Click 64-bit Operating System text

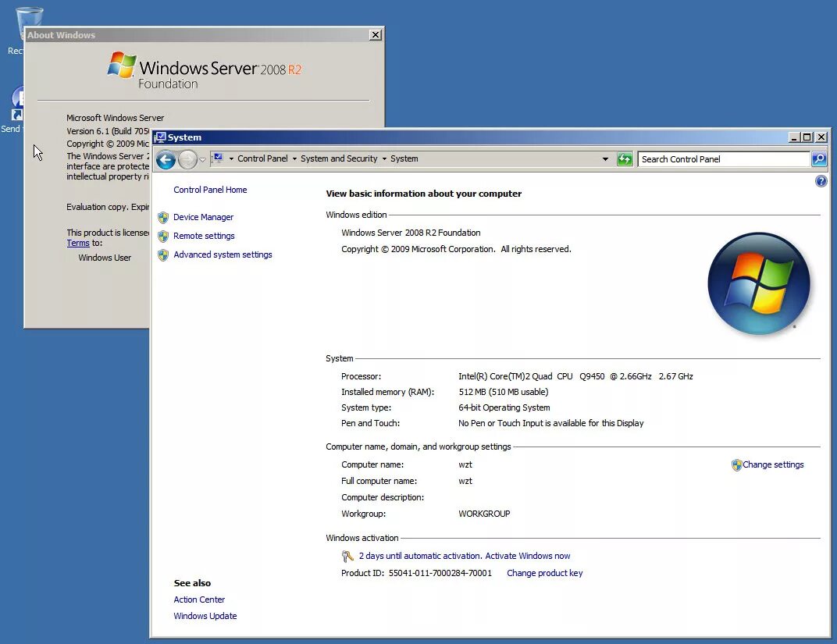pos(504,407)
